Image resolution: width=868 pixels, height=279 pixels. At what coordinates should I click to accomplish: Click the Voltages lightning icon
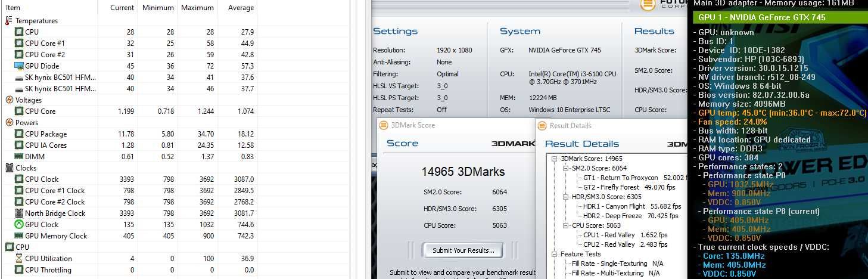pos(9,100)
